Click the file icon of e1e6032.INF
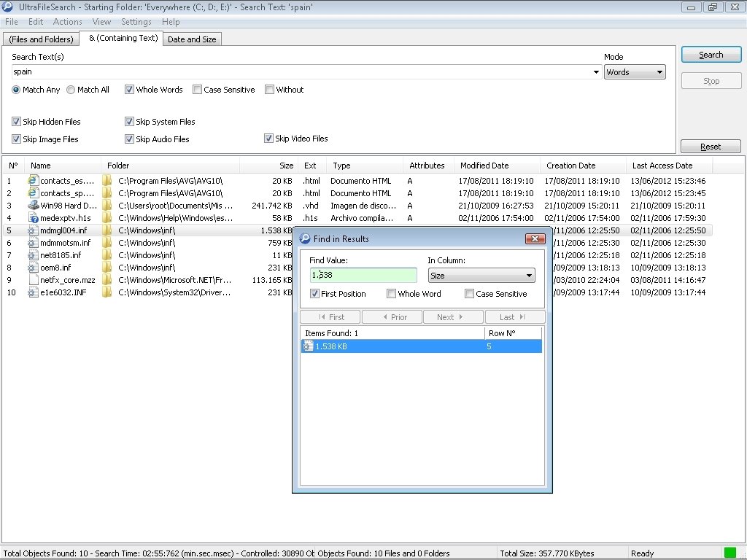Image resolution: width=747 pixels, height=560 pixels. pyautogui.click(x=33, y=292)
